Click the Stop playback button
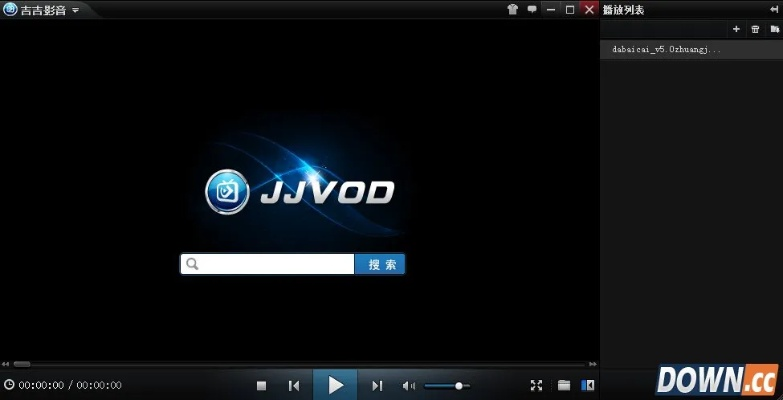 (x=261, y=385)
